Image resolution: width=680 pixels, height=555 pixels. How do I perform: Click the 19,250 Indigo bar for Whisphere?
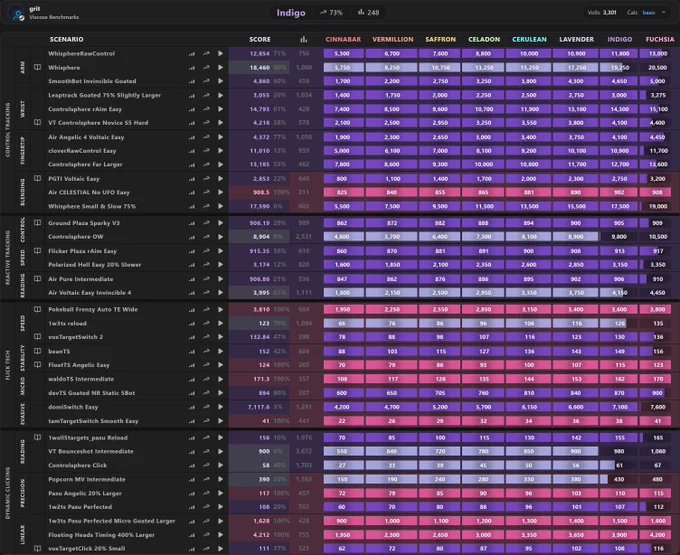pos(619,68)
